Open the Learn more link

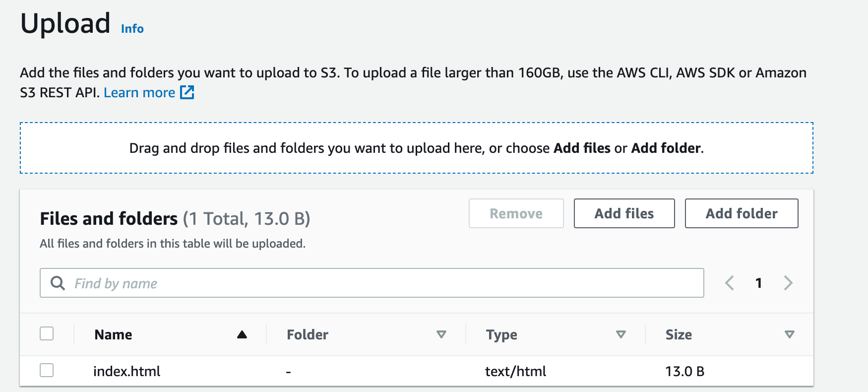coord(139,92)
